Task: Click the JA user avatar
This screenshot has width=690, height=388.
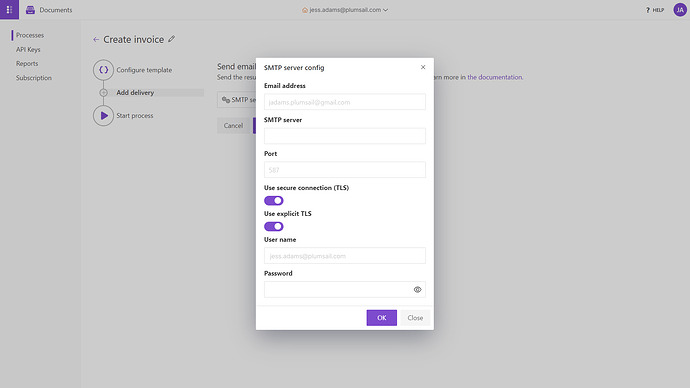Action: pos(680,10)
